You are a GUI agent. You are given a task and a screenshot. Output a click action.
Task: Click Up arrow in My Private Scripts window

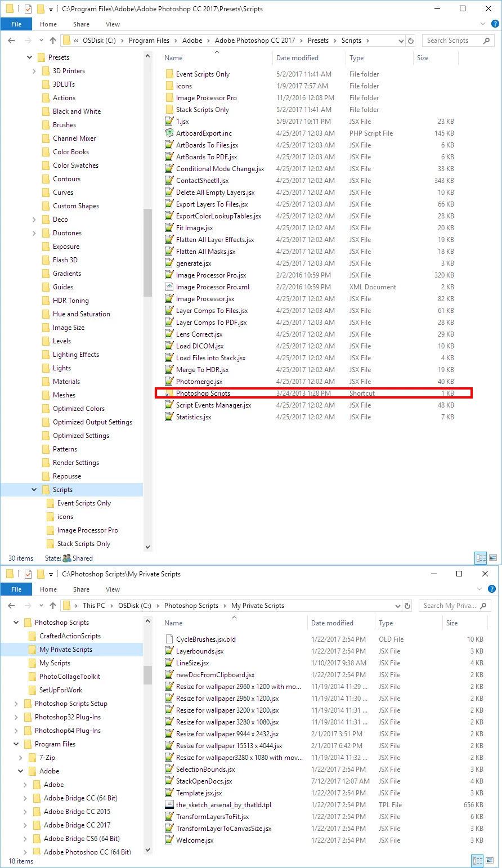[53, 606]
